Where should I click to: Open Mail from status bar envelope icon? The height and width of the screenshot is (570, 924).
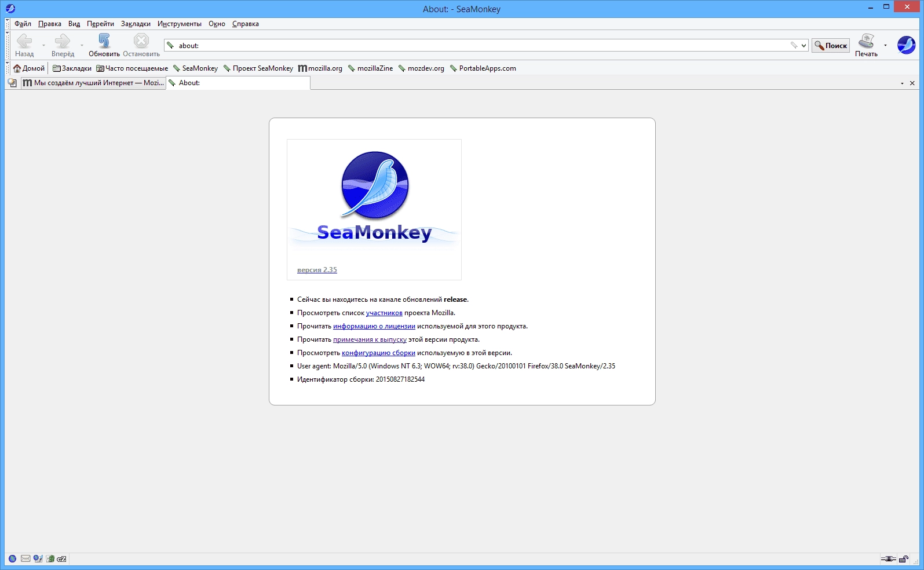25,559
